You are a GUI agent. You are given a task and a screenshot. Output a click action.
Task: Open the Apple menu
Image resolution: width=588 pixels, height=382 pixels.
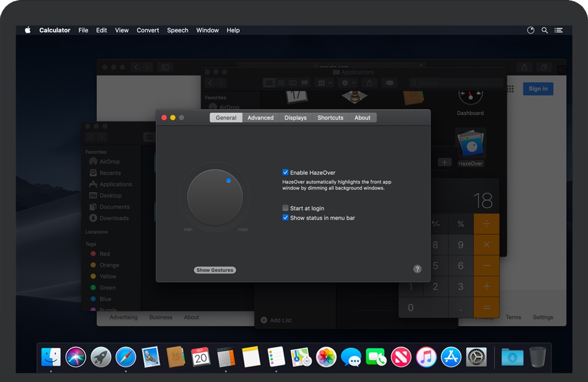click(28, 30)
